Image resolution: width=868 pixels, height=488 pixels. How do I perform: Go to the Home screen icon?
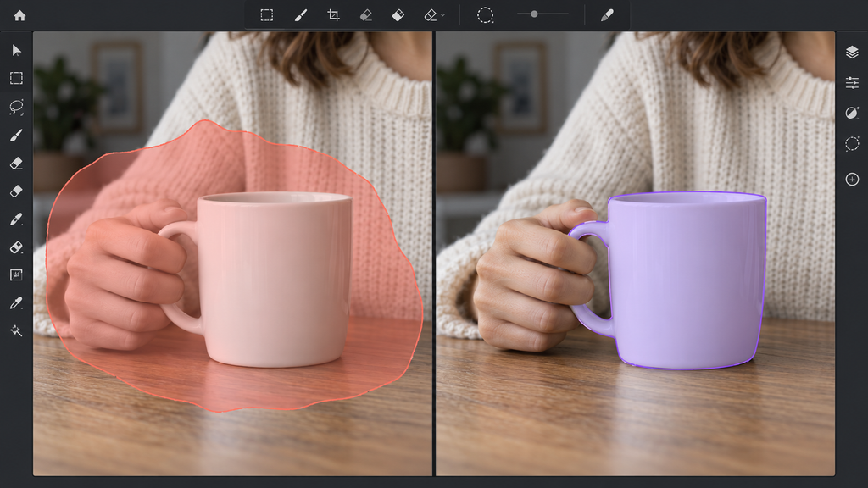click(x=20, y=15)
